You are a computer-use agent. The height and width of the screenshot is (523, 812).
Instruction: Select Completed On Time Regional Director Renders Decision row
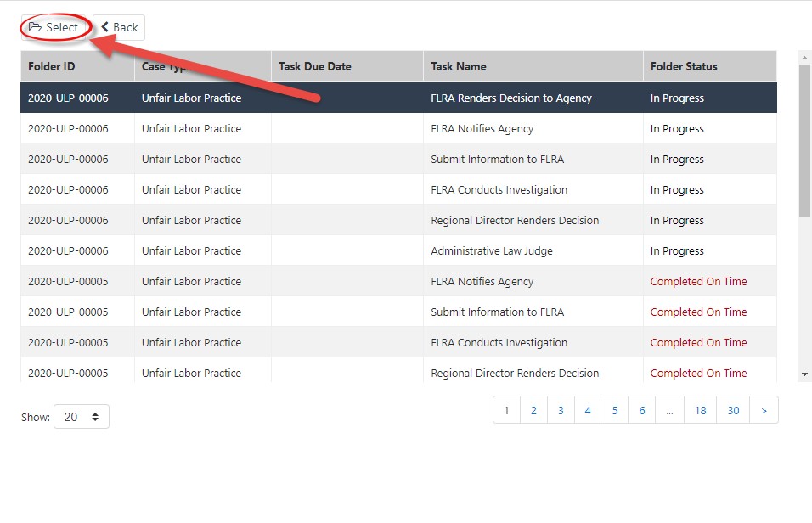398,371
